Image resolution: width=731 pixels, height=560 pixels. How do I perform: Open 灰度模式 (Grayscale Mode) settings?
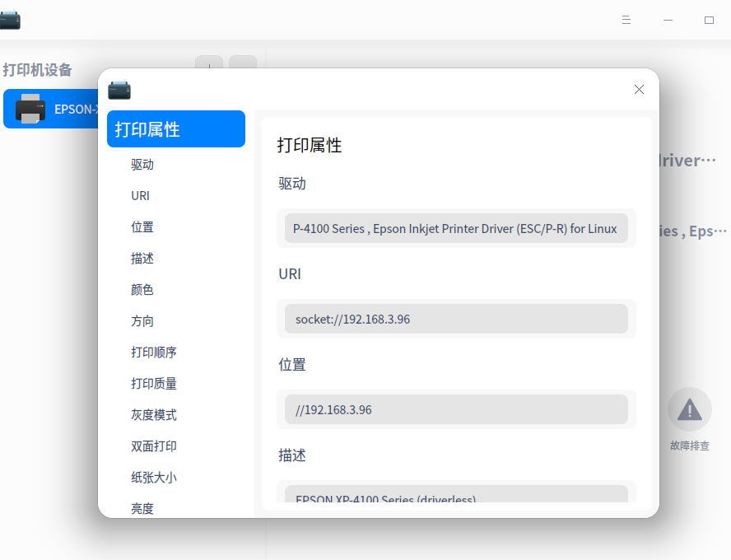coord(151,414)
